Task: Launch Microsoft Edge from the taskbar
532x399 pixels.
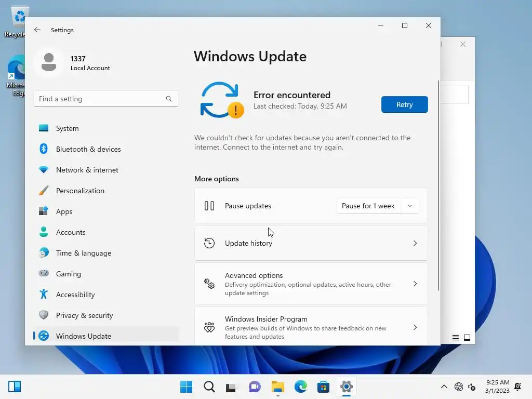Action: [x=301, y=387]
